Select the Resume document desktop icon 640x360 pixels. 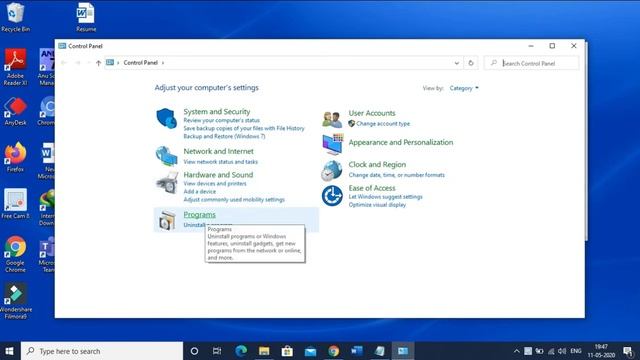(86, 17)
